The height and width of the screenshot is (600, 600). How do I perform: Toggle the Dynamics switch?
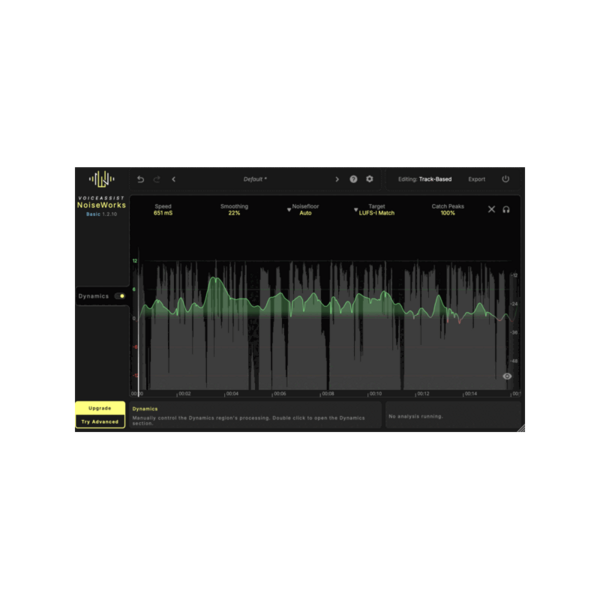pyautogui.click(x=120, y=296)
